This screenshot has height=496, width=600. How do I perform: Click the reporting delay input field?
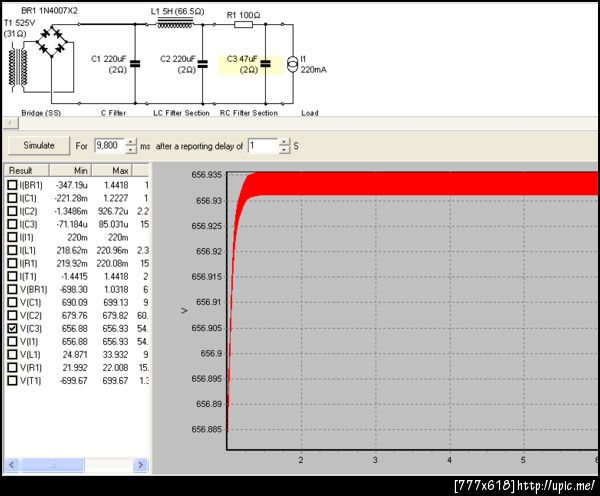coord(263,146)
